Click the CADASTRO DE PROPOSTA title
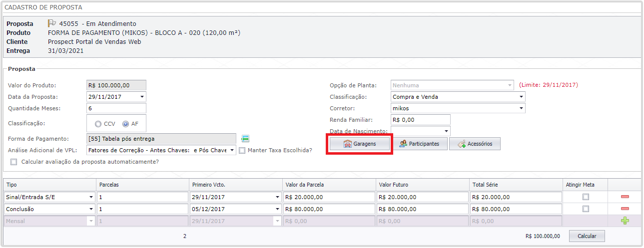This screenshot has width=644, height=248. coord(43,7)
